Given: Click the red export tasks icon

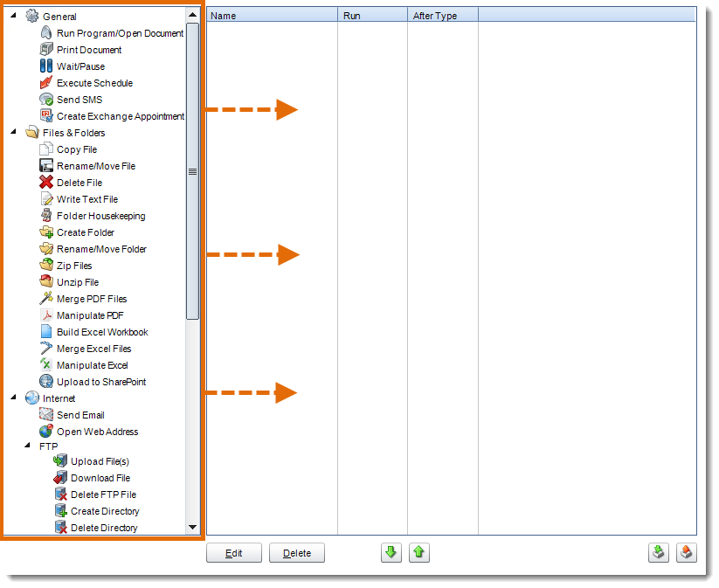Looking at the screenshot, I should pyautogui.click(x=687, y=552).
